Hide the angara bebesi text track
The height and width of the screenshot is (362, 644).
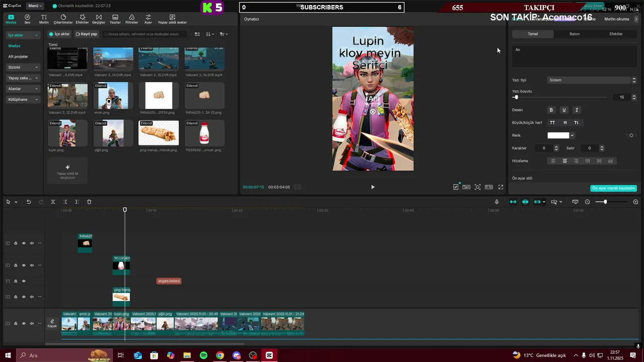(x=24, y=281)
